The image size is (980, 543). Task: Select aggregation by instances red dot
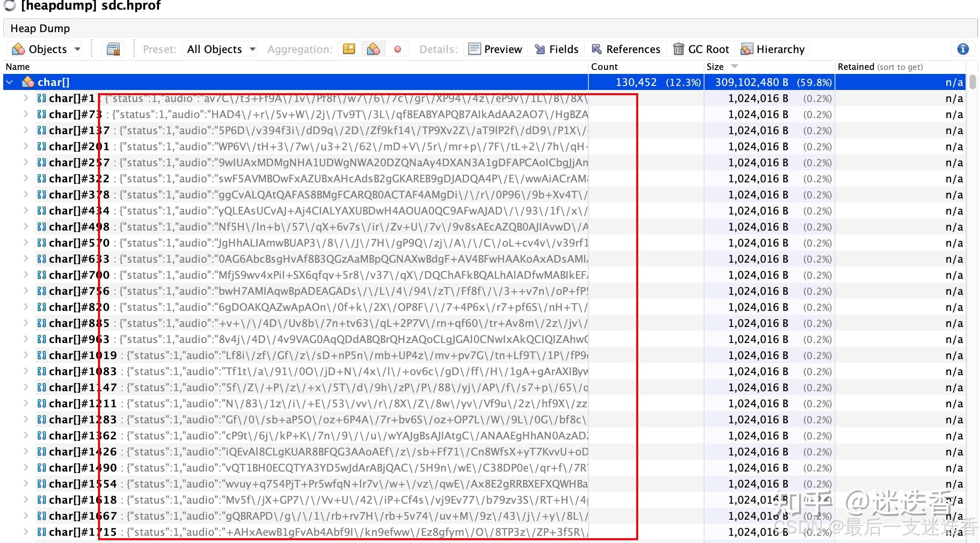point(398,49)
